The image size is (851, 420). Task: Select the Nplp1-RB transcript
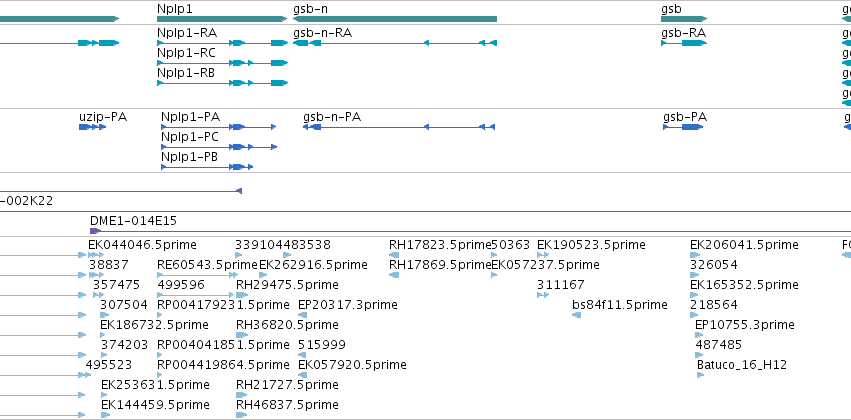pos(222,83)
